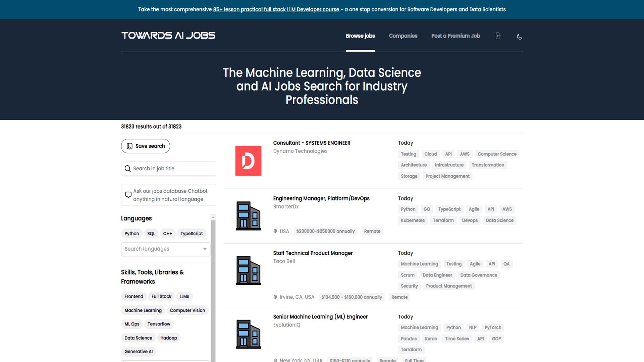Select the Hadoop skill chip
644x362 pixels.
point(168,338)
